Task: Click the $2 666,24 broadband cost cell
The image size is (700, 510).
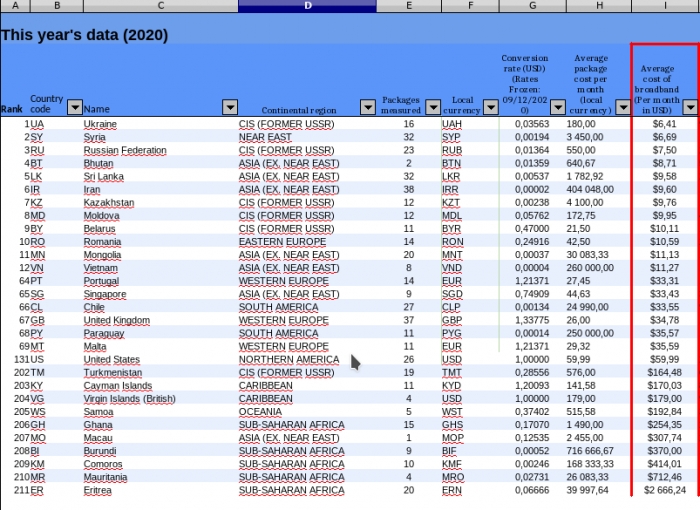Action: (665, 490)
